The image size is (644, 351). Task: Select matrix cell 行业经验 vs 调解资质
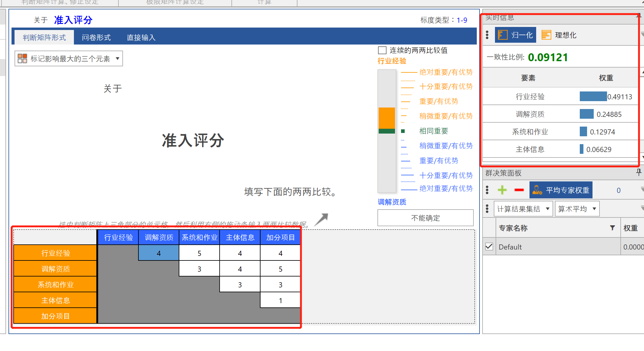[159, 253]
